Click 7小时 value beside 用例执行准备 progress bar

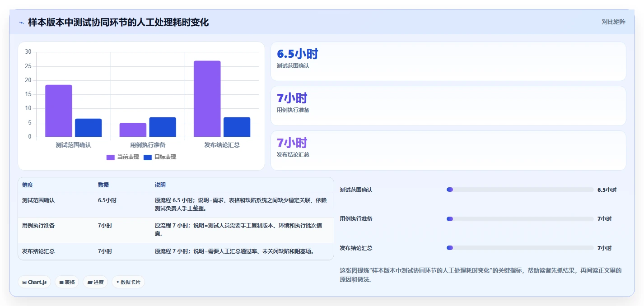point(605,219)
